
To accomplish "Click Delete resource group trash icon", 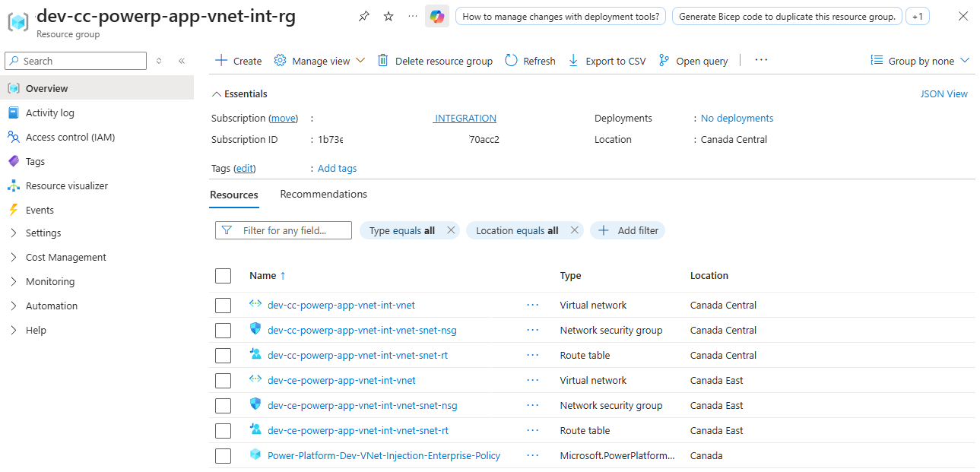I will click(383, 61).
